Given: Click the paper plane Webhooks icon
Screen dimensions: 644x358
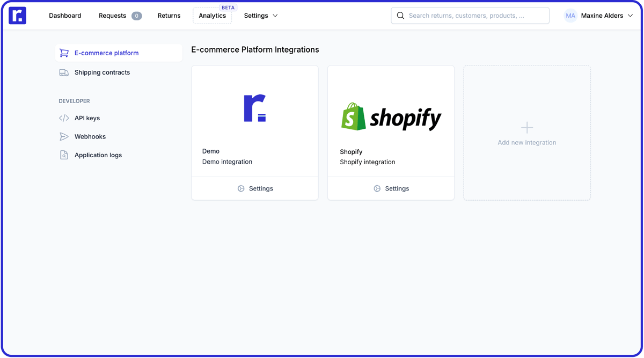Looking at the screenshot, I should point(64,136).
